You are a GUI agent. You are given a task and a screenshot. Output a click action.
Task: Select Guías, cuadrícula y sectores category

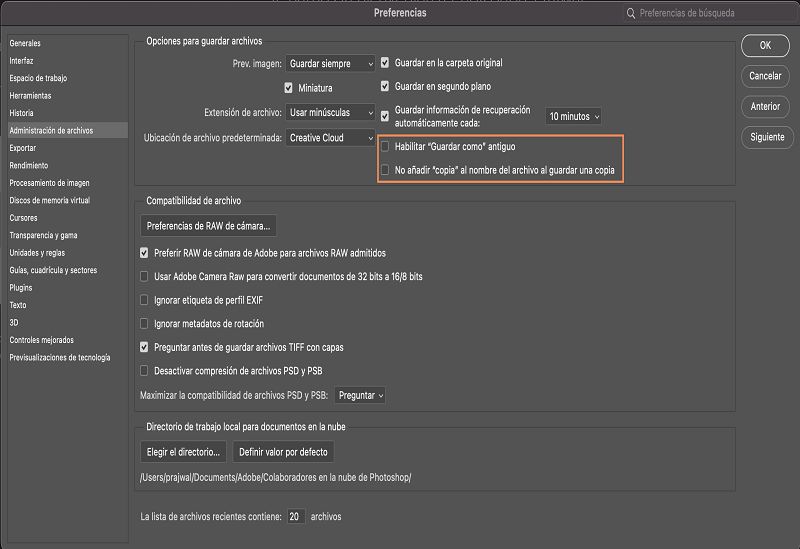click(67, 270)
